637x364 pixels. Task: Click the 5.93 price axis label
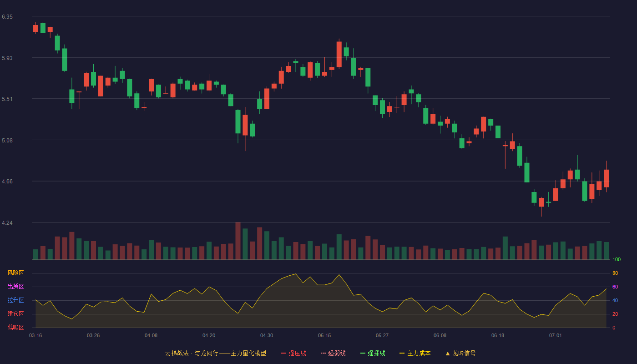[x=7, y=58]
